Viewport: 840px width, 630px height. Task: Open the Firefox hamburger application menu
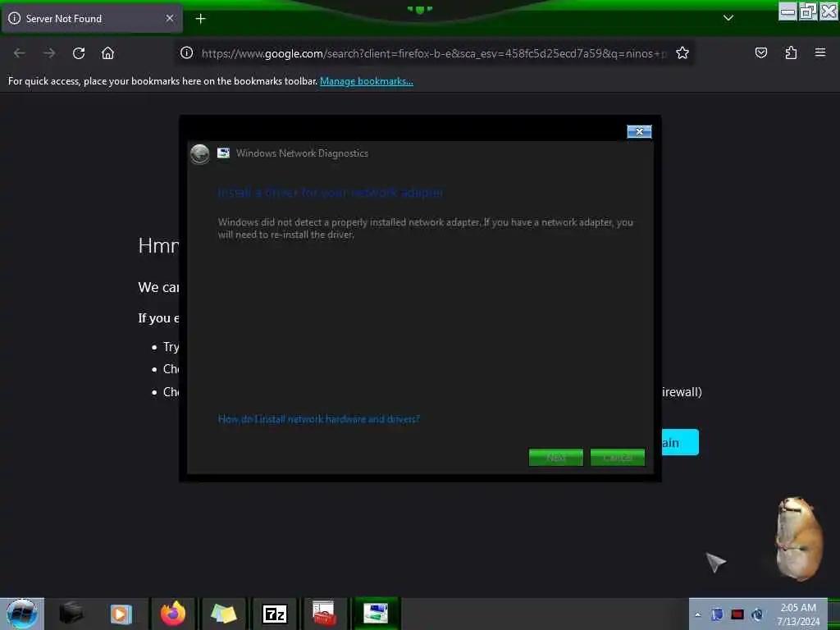point(820,52)
